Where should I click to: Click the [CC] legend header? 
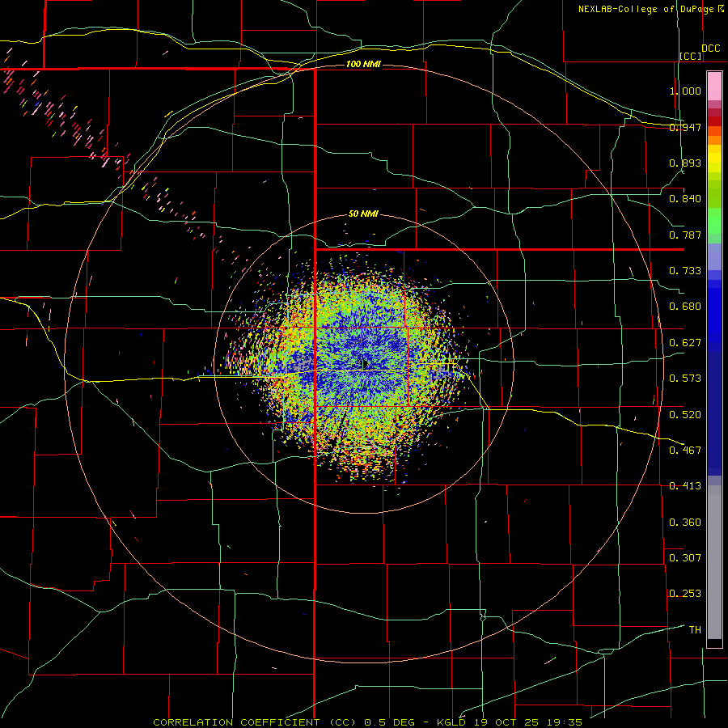click(x=691, y=56)
